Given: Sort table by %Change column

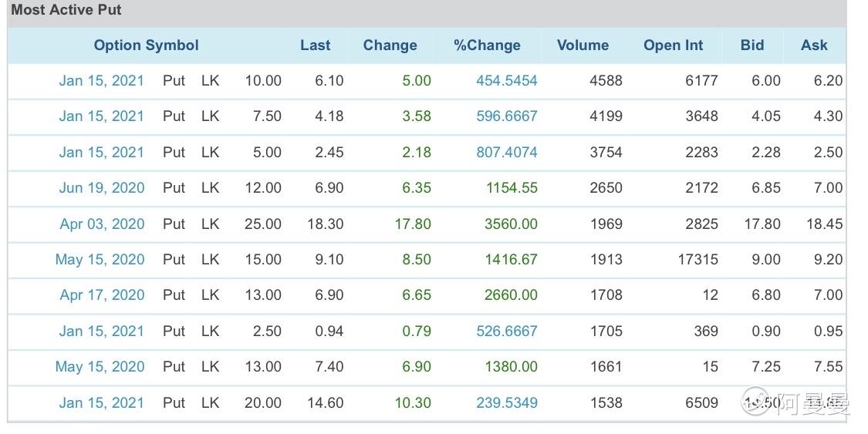Looking at the screenshot, I should 487,45.
